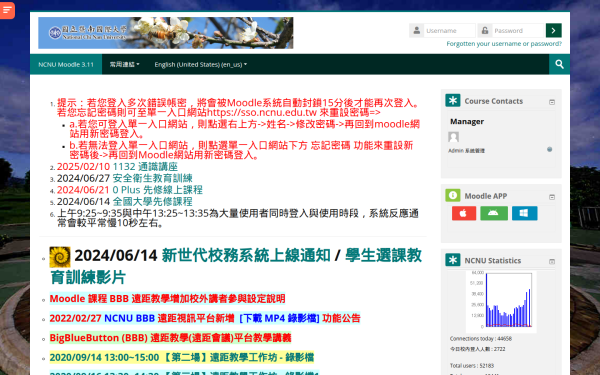
Task: Open the English (United States) language dropdown
Action: [x=201, y=64]
